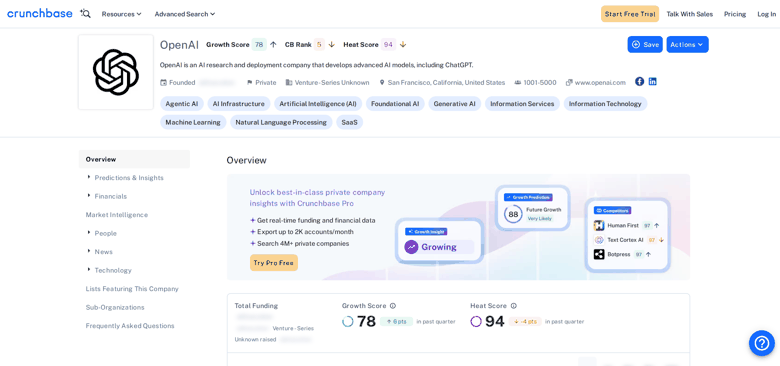Click the Try Pro Free button
The image size is (780, 366).
274,263
